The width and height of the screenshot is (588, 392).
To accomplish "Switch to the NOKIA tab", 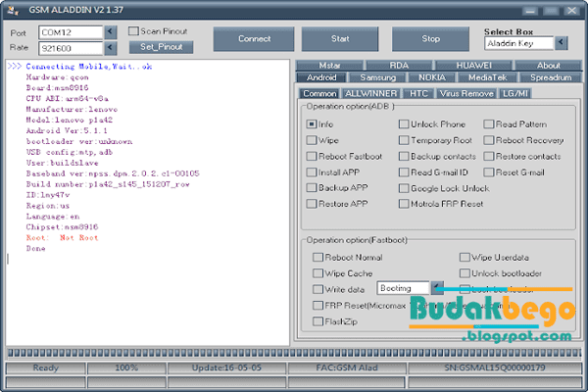I will pos(432,77).
